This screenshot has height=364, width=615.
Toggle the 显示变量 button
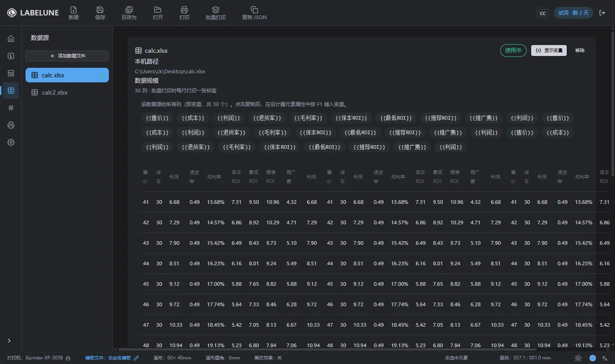click(548, 51)
